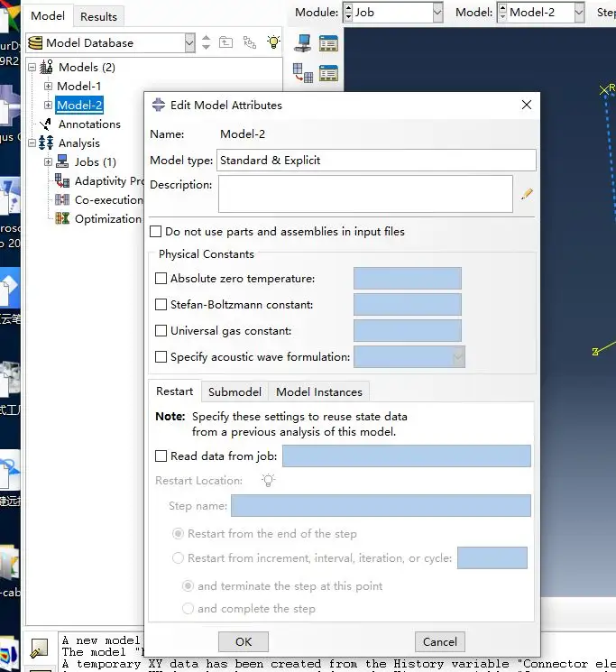
Task: Check Absolute zero temperature option
Action: coord(161,278)
